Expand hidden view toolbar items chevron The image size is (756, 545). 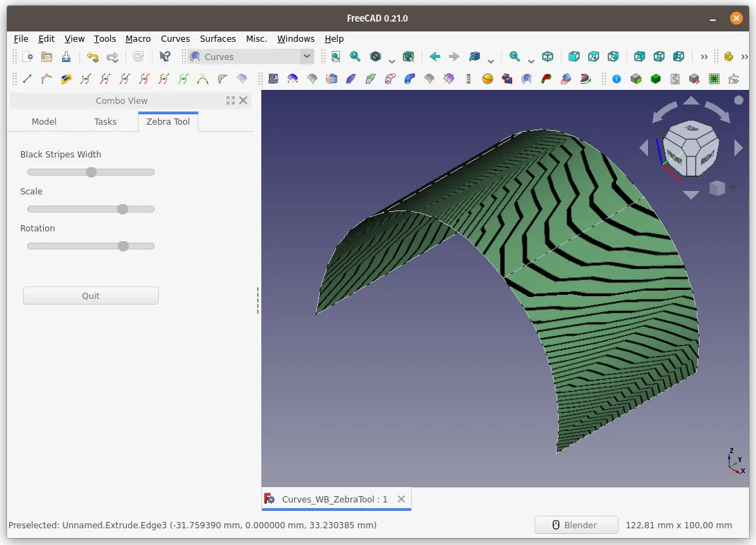click(704, 57)
